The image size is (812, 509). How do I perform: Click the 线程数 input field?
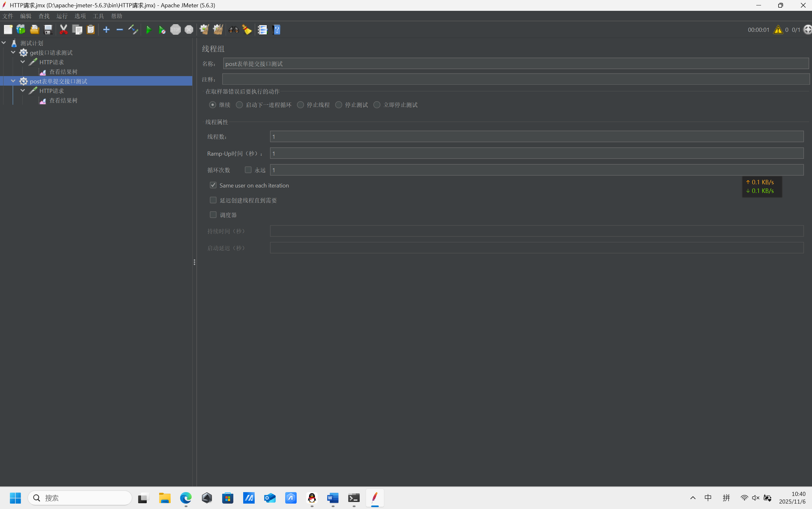536,136
